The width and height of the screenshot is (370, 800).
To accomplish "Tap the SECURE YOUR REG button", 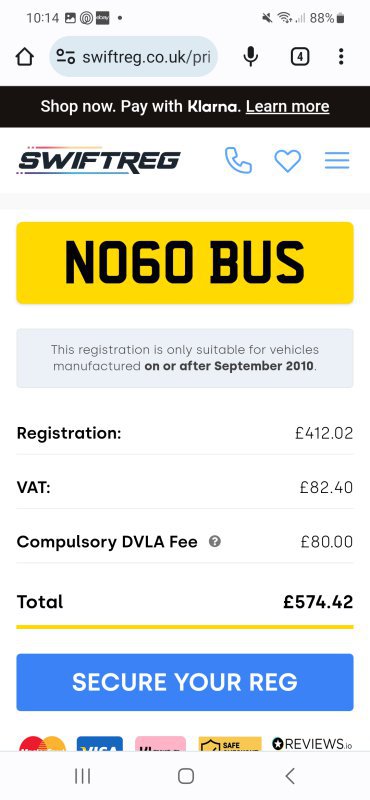I will coord(185,682).
